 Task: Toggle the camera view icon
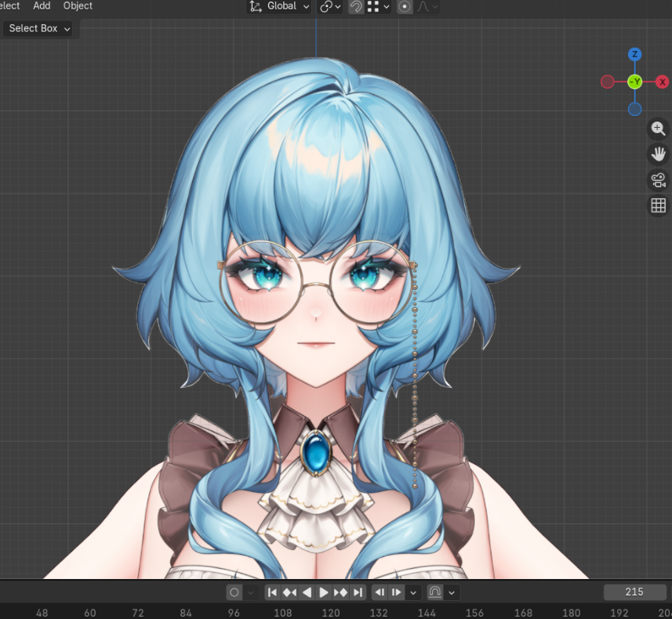pyautogui.click(x=659, y=180)
